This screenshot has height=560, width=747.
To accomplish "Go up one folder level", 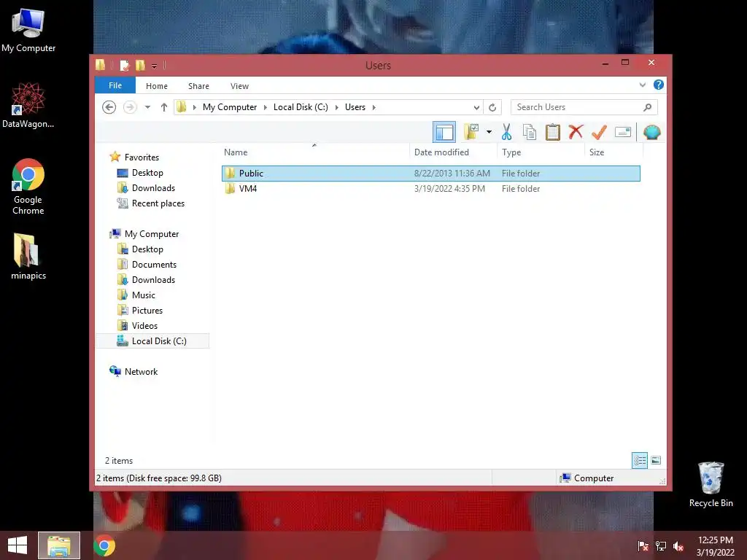I will (164, 107).
